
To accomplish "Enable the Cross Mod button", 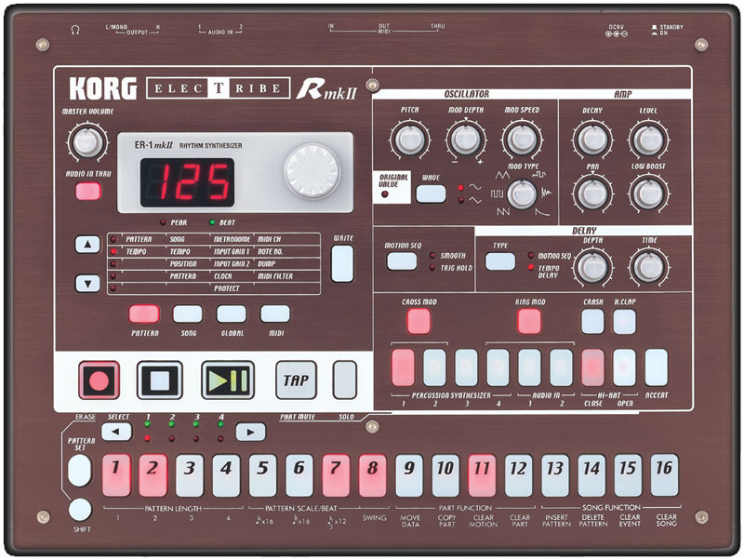I will 419,321.
